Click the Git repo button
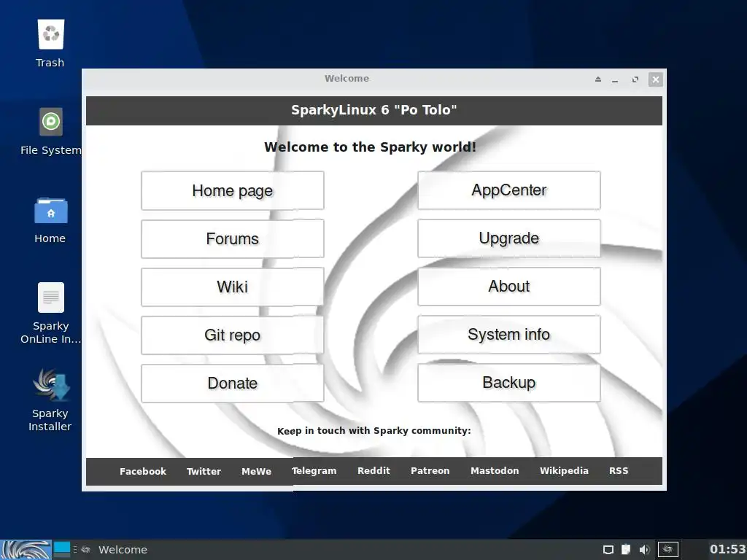The image size is (747, 560). pos(233,335)
